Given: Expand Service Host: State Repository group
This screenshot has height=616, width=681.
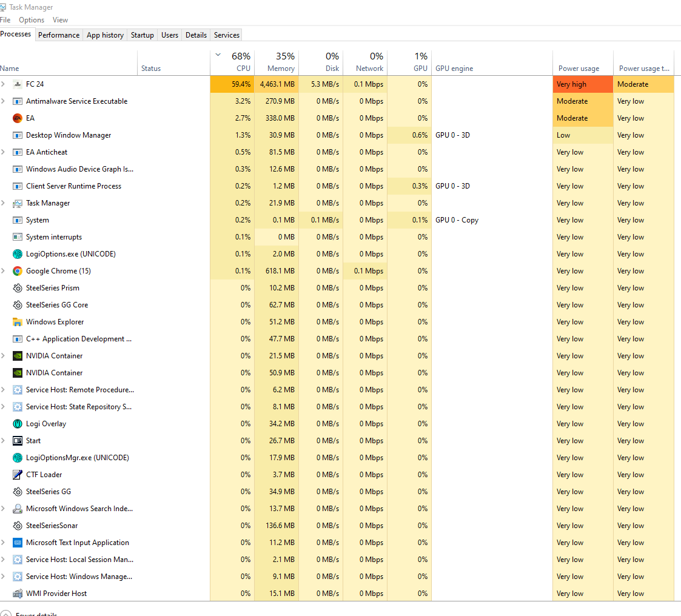Looking at the screenshot, I should pyautogui.click(x=3, y=407).
